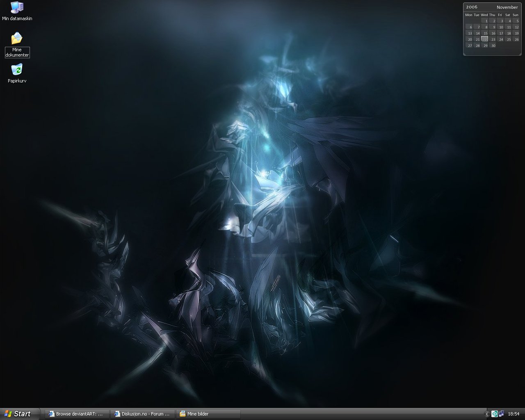This screenshot has height=420, width=525.
Task: Click the Mon column header in calendar
Action: coord(469,15)
